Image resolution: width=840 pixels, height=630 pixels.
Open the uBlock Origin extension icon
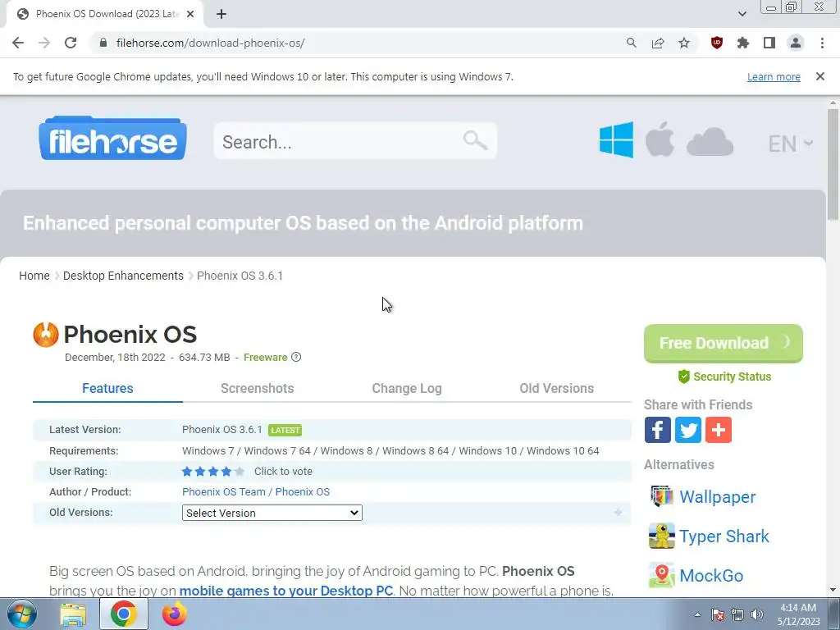tap(716, 43)
